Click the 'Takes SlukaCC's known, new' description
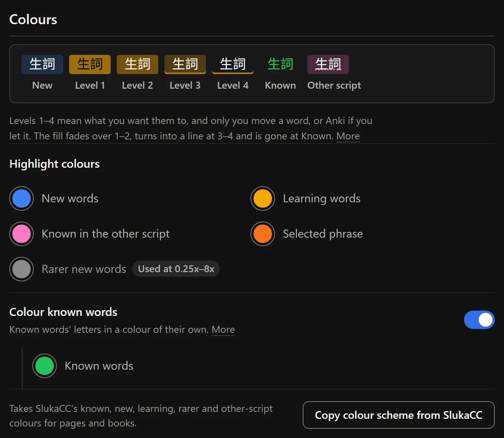504x438 pixels. [x=141, y=416]
